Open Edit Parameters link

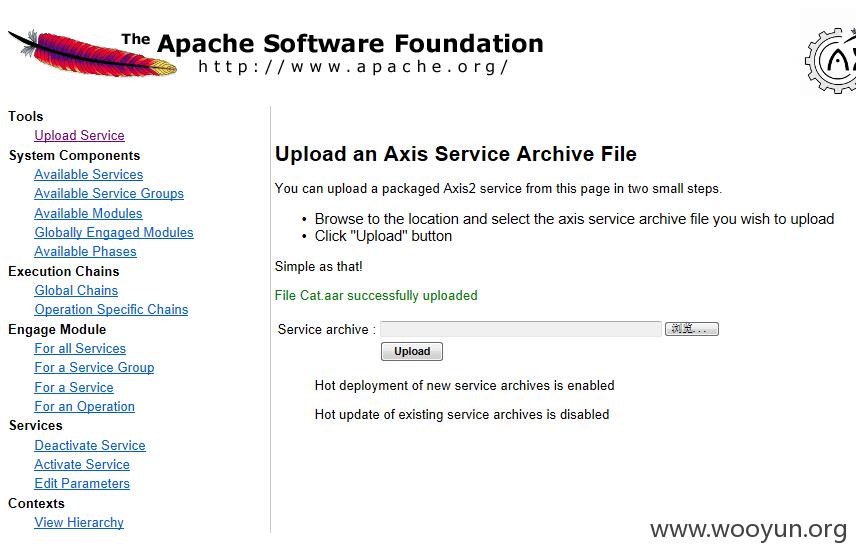pos(82,483)
